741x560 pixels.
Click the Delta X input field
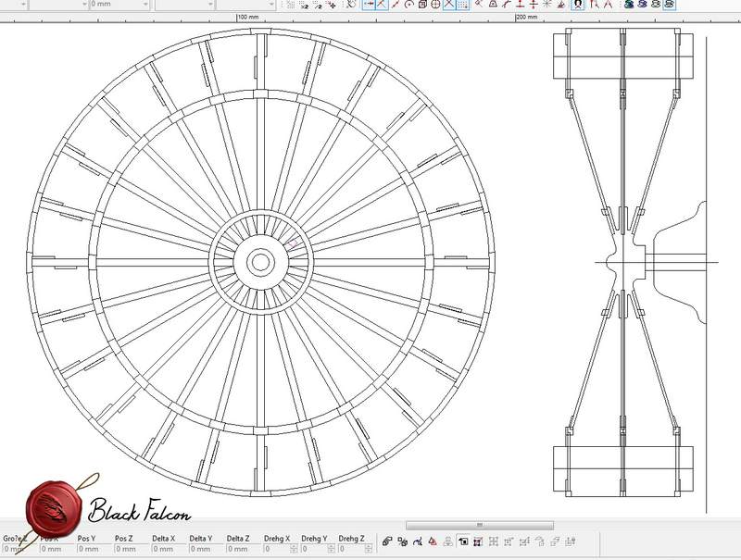point(165,549)
